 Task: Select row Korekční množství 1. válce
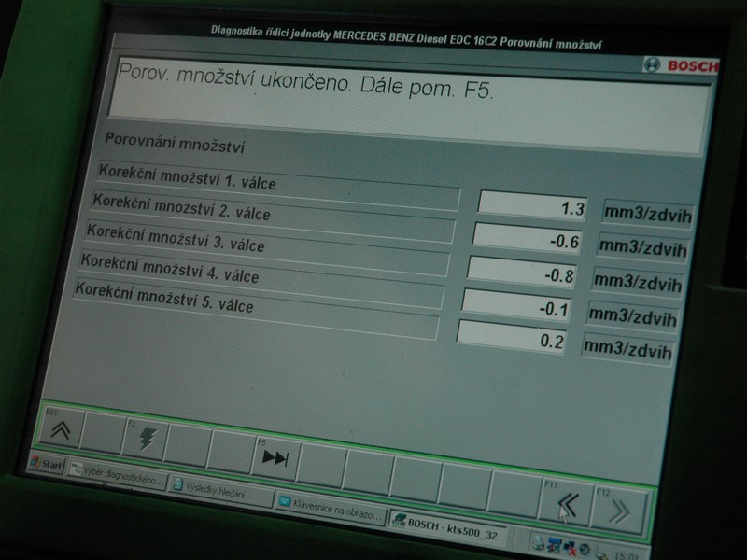278,185
